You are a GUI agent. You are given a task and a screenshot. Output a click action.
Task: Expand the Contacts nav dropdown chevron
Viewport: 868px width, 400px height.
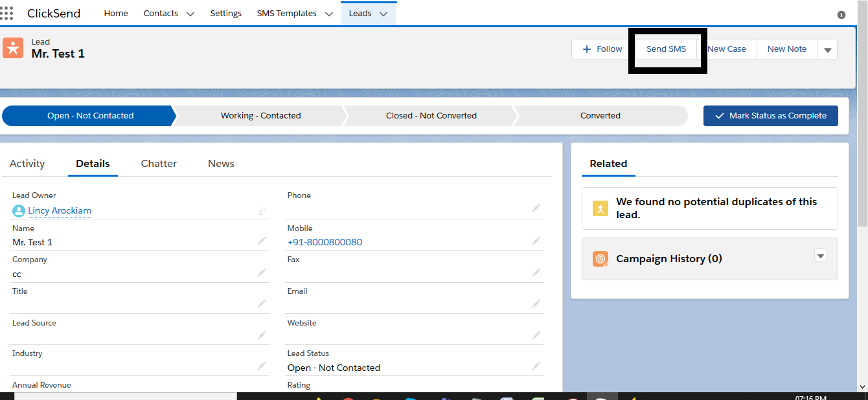tap(190, 14)
